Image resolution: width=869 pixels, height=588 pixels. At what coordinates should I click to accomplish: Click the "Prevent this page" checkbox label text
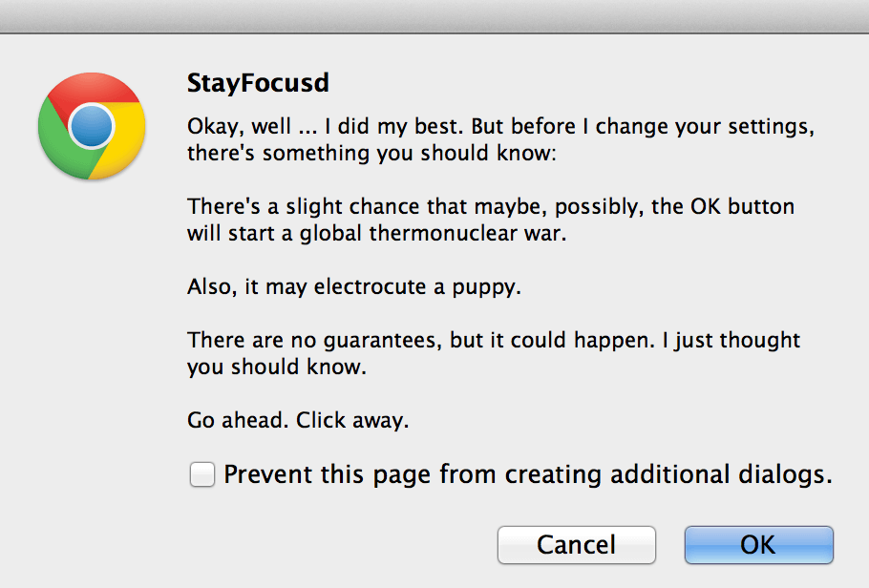point(527,474)
